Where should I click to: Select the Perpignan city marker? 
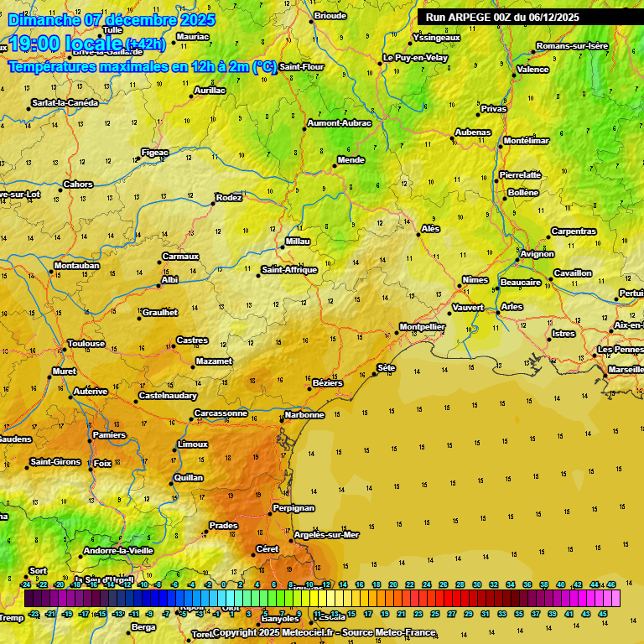pyautogui.click(x=270, y=514)
